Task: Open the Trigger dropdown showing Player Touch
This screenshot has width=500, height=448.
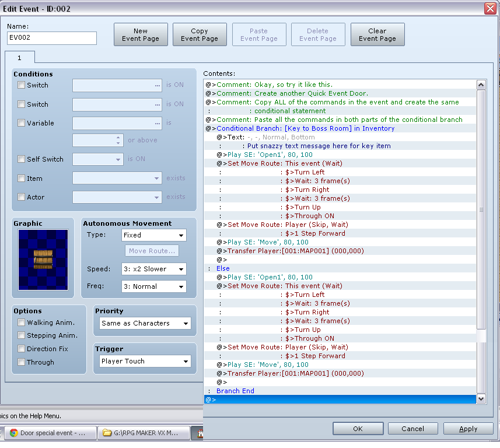Action: (x=144, y=361)
